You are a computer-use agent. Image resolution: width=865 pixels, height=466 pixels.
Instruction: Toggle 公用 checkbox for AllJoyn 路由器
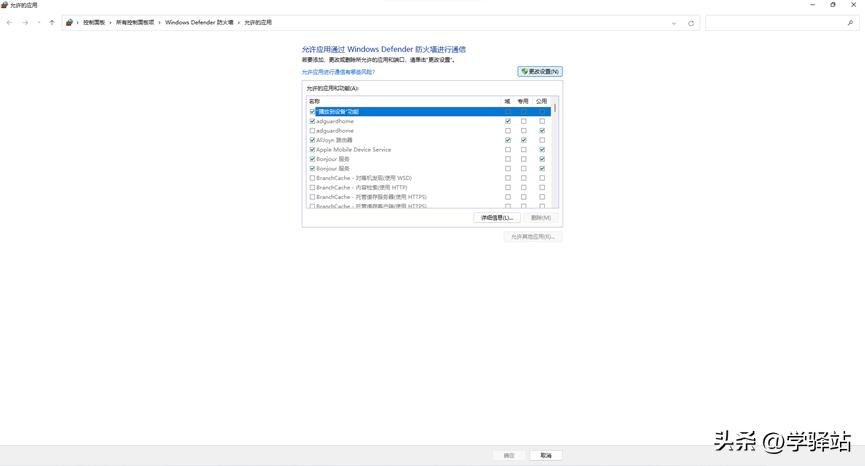542,140
